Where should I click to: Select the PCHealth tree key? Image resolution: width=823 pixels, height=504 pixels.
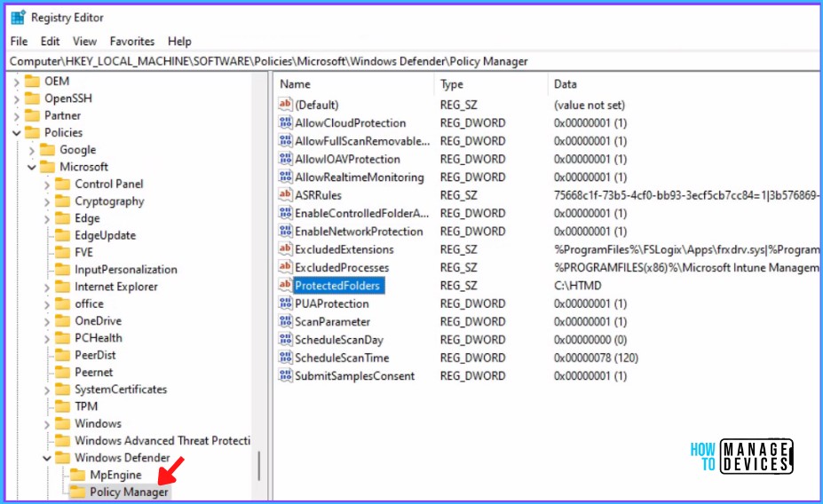click(99, 338)
